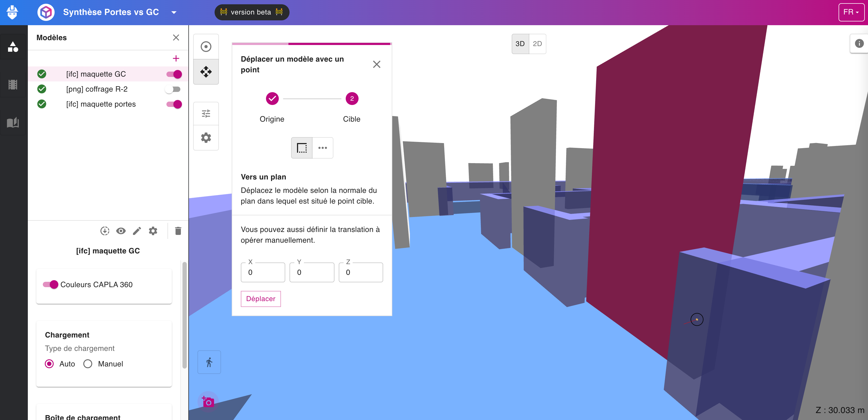Click the Cible step 2 circle
The height and width of the screenshot is (420, 868).
(x=352, y=99)
